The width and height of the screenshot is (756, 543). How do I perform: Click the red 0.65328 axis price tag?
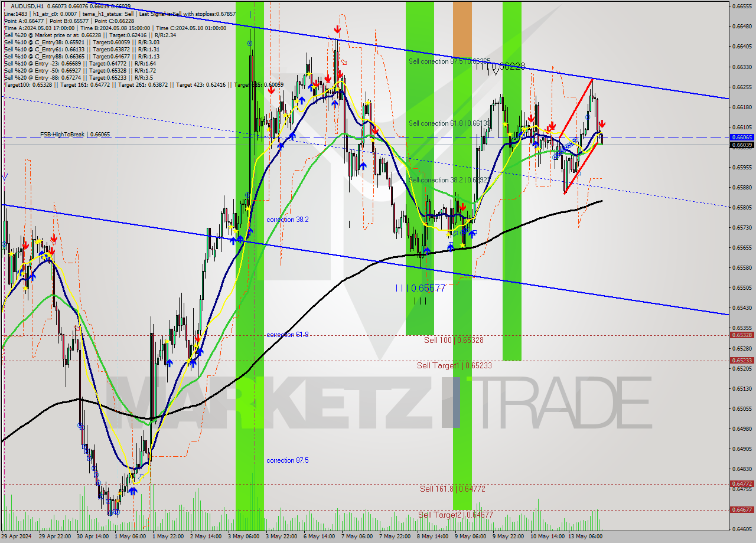(742, 335)
